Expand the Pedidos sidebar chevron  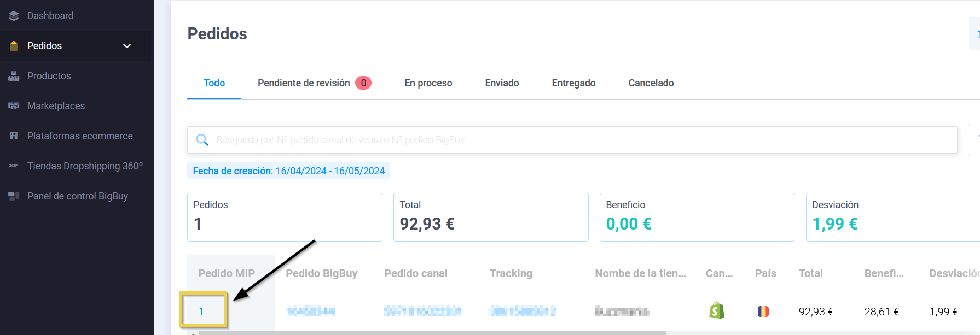tap(127, 46)
